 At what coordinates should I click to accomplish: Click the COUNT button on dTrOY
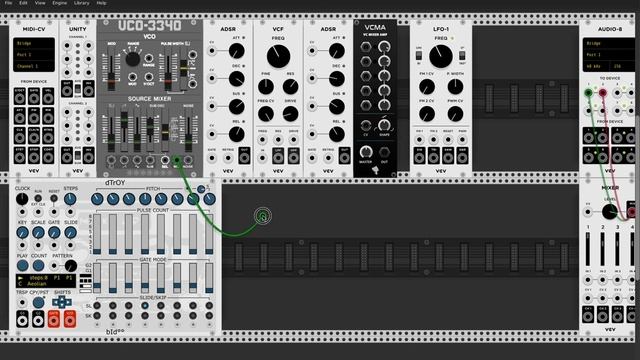coord(38,265)
